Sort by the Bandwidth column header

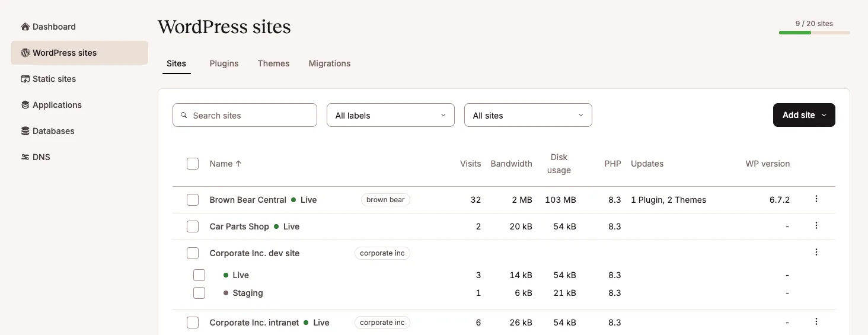pyautogui.click(x=512, y=164)
